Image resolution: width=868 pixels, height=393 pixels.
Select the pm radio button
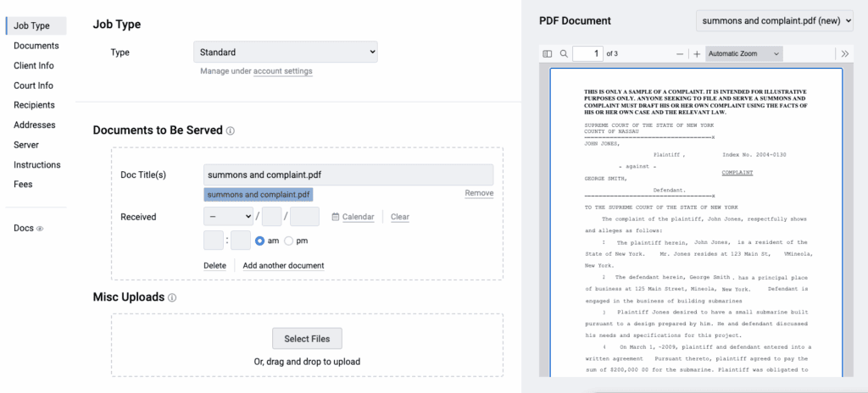288,241
